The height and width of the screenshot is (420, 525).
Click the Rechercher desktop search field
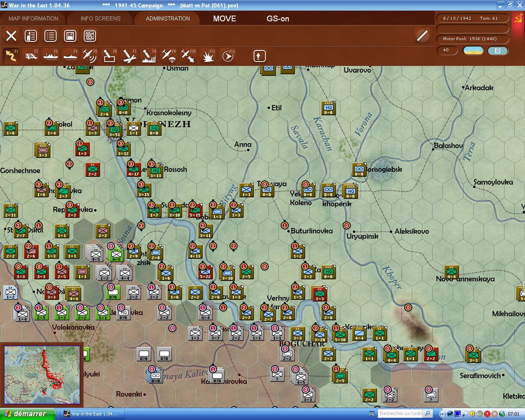tap(400, 413)
